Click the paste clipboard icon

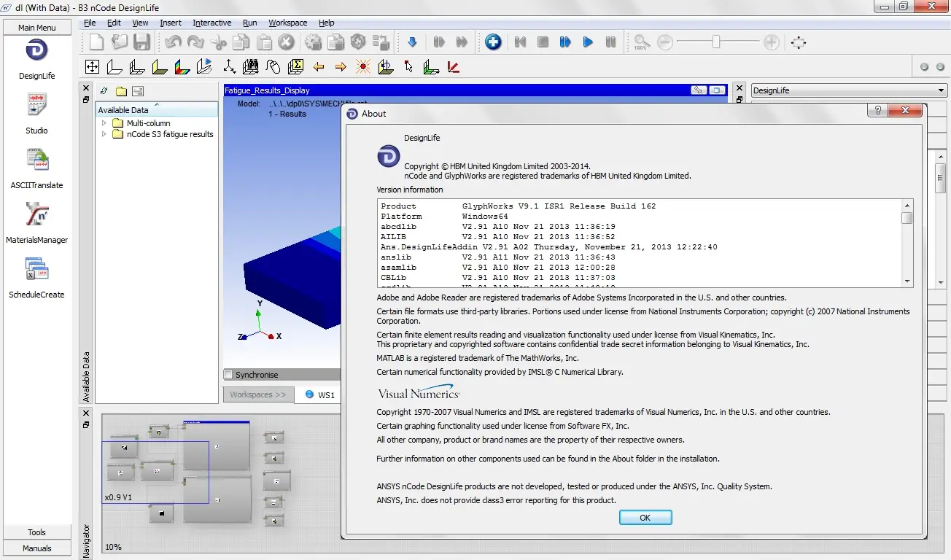[x=263, y=42]
